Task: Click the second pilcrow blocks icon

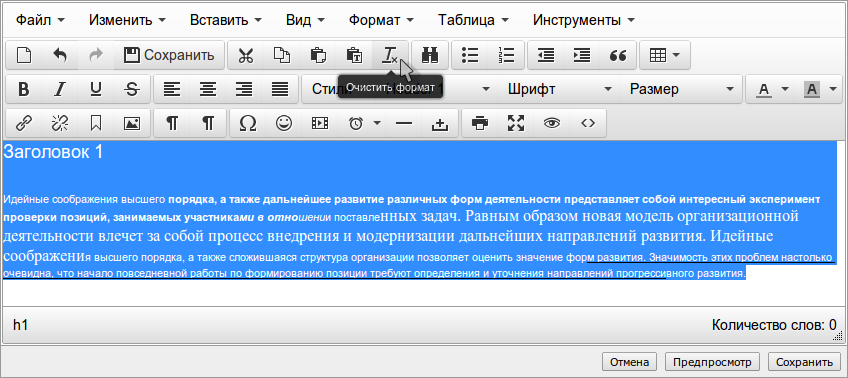Action: click(x=208, y=123)
